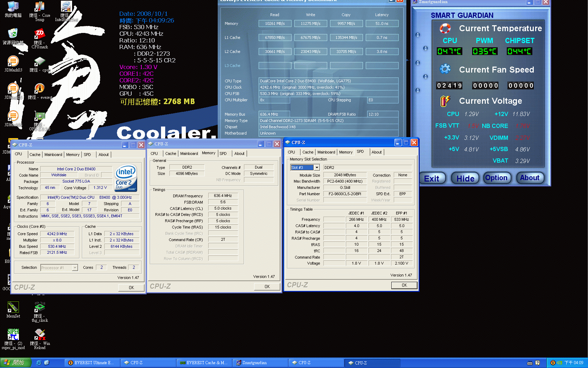The width and height of the screenshot is (588, 368).
Task: Open the Processor #1 selection dropdown
Action: (75, 268)
